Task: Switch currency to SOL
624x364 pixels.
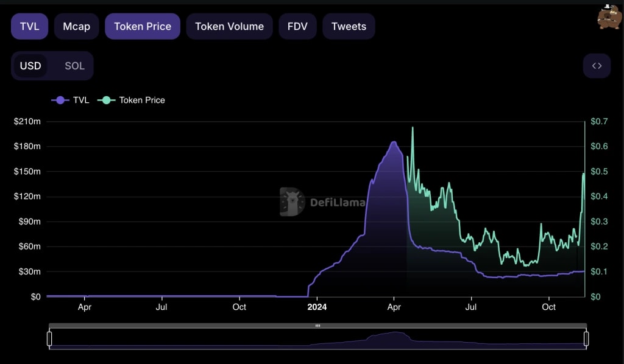Action: coord(74,65)
